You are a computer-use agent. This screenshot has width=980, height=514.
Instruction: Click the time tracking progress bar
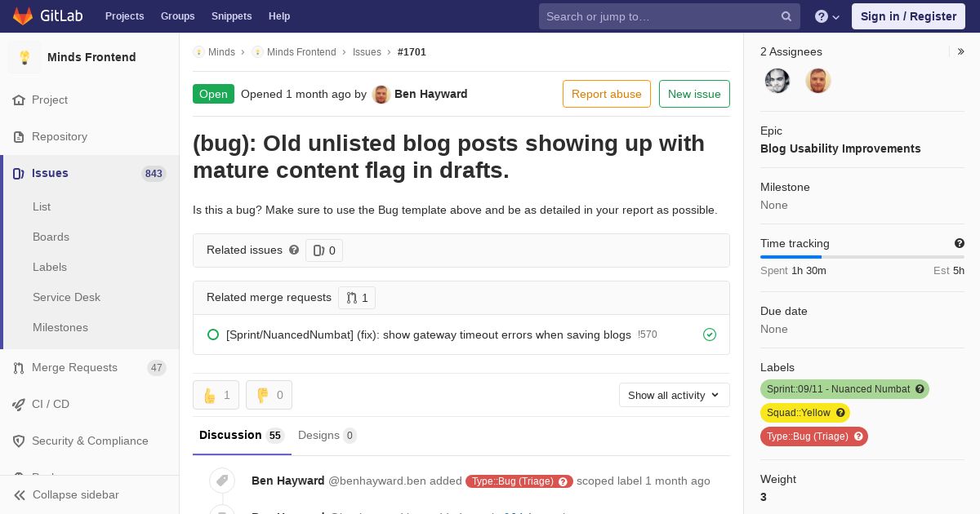[862, 257]
